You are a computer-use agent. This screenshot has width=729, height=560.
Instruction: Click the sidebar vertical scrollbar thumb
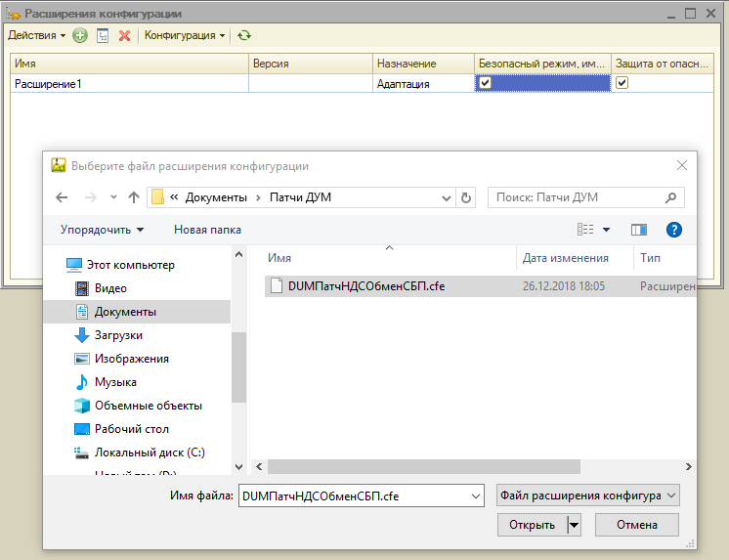(238, 367)
